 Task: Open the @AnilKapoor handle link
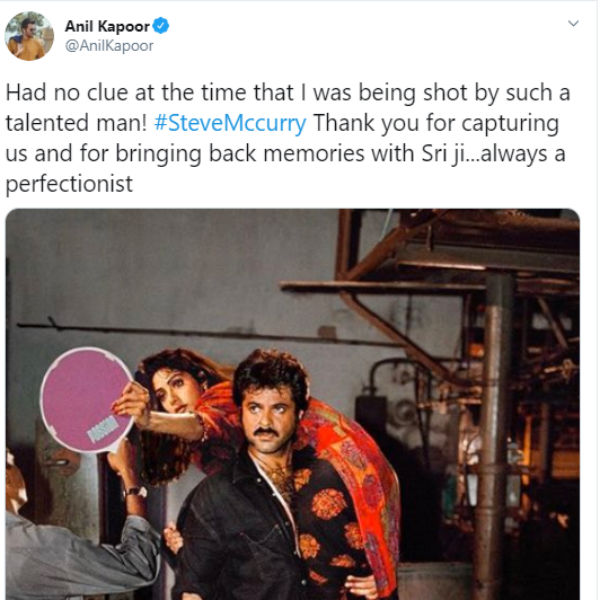[109, 46]
